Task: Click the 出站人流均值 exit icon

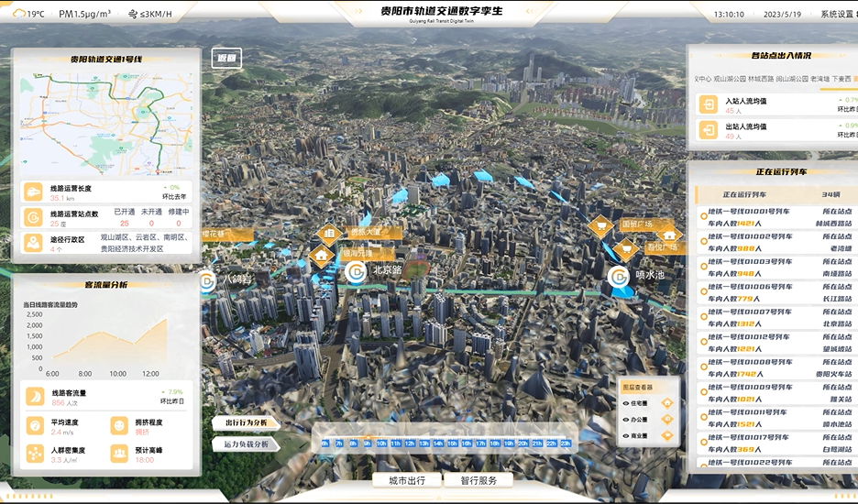Action: pos(709,131)
